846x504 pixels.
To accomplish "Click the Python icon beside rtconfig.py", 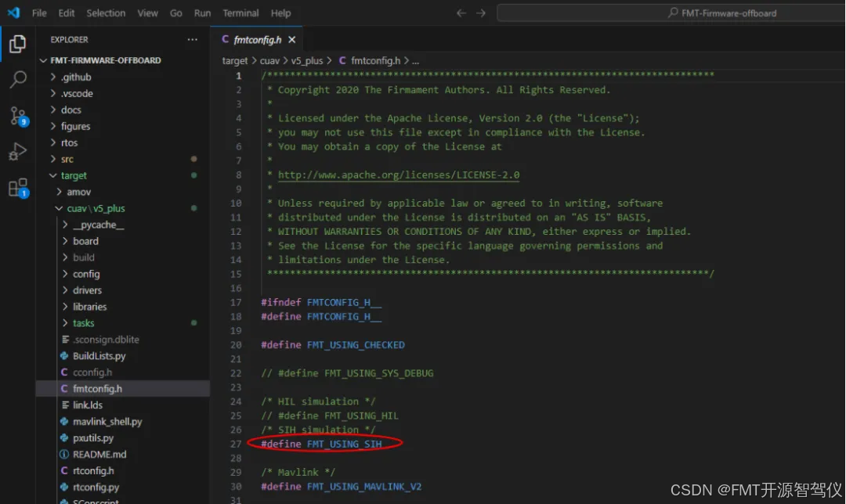I will [x=64, y=487].
